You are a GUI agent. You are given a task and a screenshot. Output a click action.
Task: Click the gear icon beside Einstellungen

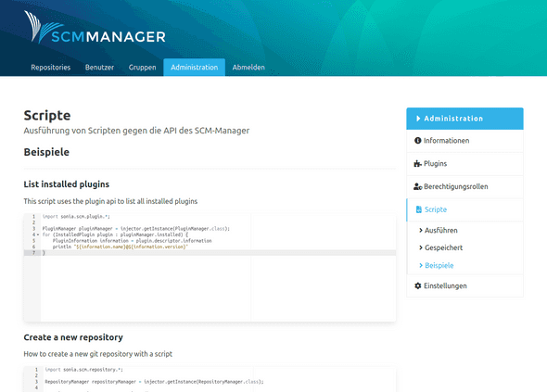417,286
